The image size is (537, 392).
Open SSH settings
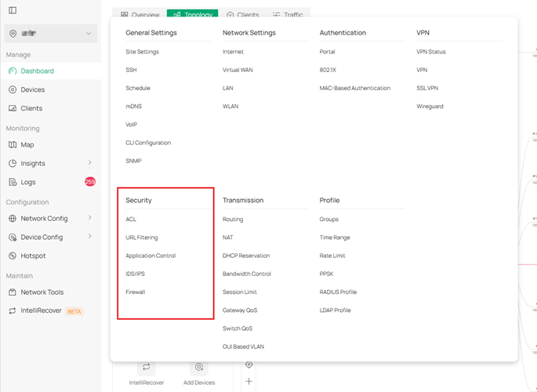[x=131, y=70]
